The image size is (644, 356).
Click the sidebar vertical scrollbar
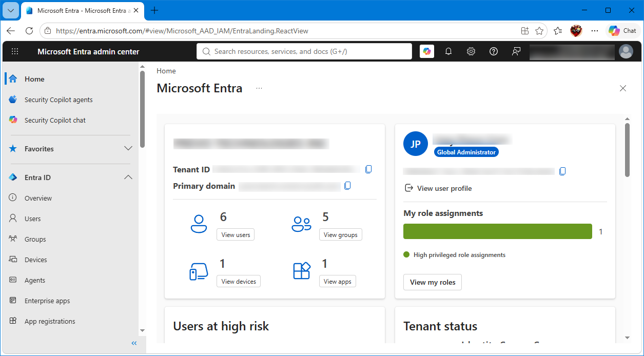pos(142,109)
